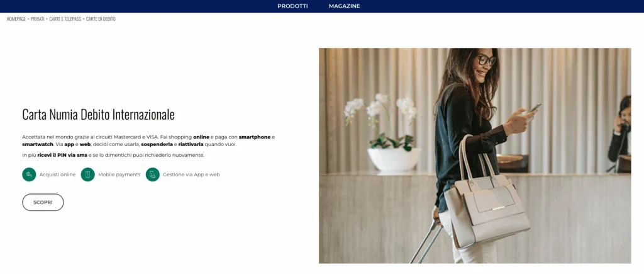Click the Gestione via App e web label
This screenshot has height=274, width=644.
(x=191, y=174)
